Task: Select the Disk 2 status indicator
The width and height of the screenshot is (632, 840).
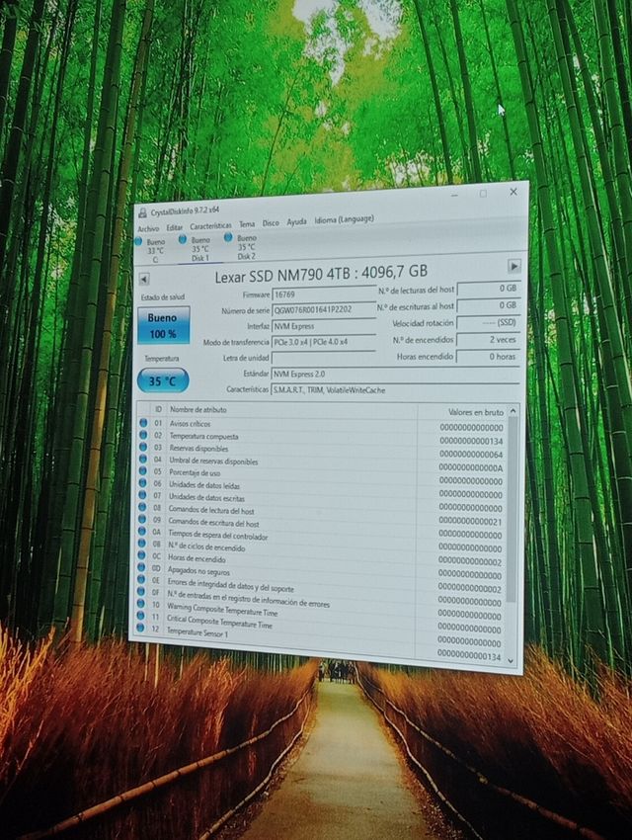Action: [x=245, y=246]
